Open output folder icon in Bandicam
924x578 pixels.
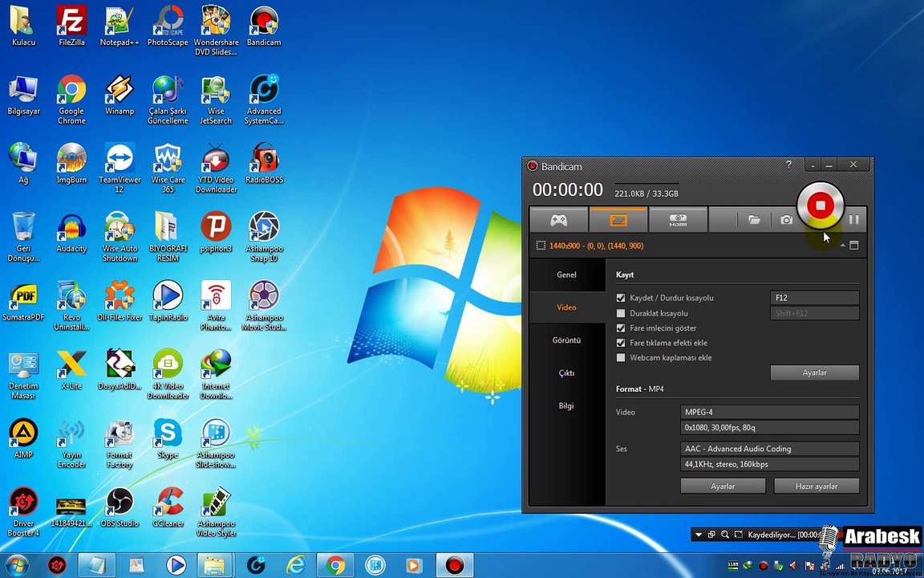pyautogui.click(x=754, y=219)
